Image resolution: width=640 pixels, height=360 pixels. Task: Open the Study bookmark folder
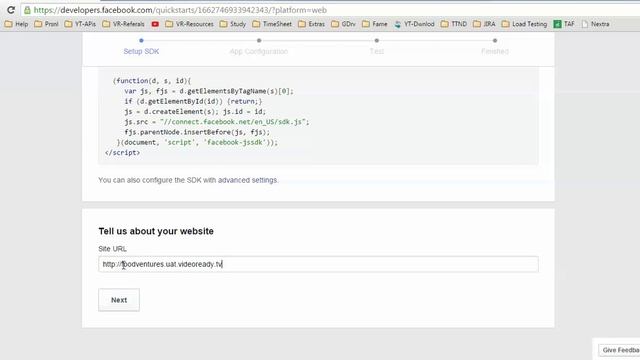(233, 24)
